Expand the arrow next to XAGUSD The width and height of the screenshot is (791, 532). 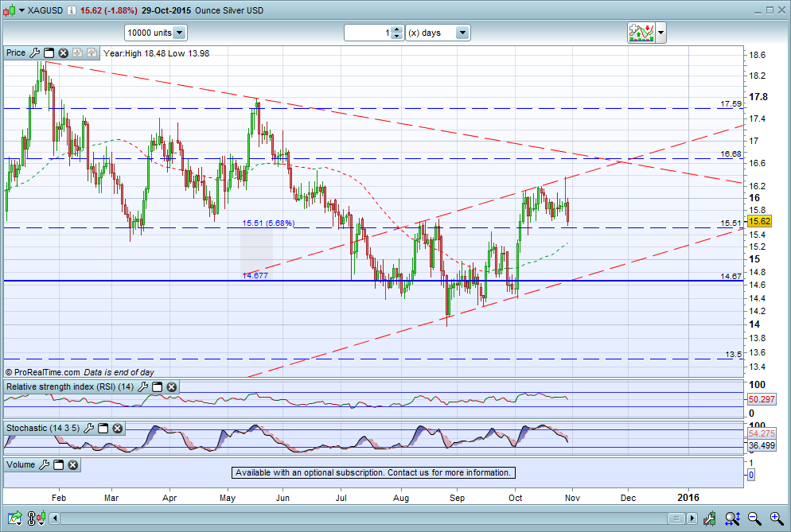pos(21,10)
